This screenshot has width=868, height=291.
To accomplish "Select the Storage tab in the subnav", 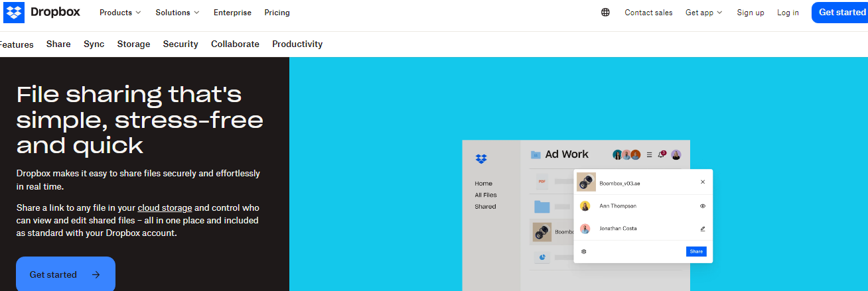I will point(133,44).
